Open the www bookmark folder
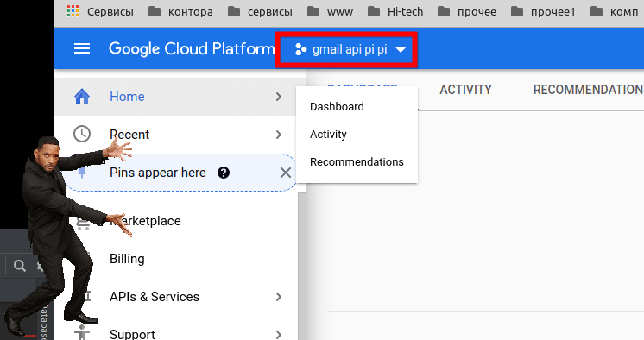 pyautogui.click(x=331, y=12)
